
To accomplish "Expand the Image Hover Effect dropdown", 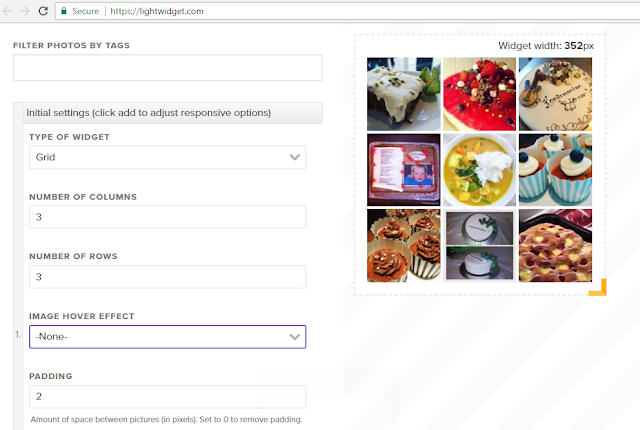I will (167, 337).
